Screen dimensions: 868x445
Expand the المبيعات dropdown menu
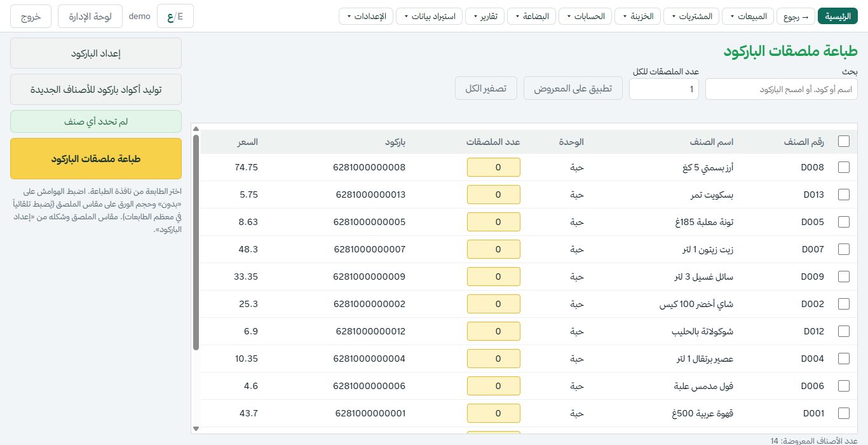click(748, 17)
